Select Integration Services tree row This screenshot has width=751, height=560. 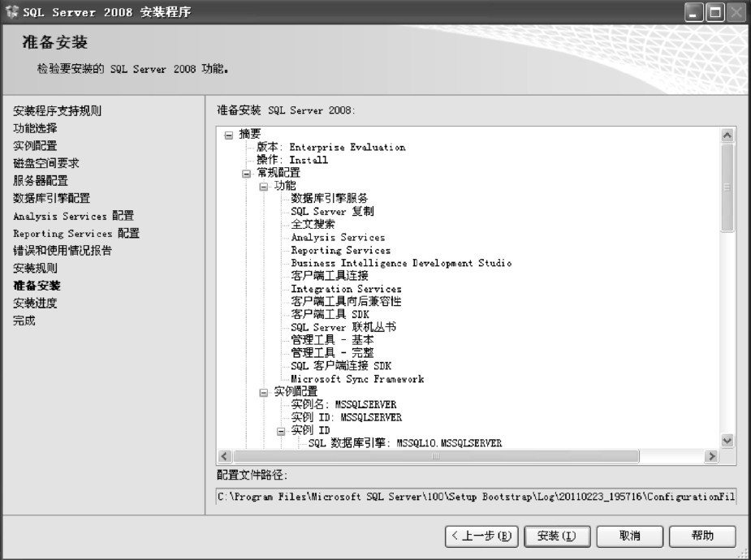[x=347, y=289]
